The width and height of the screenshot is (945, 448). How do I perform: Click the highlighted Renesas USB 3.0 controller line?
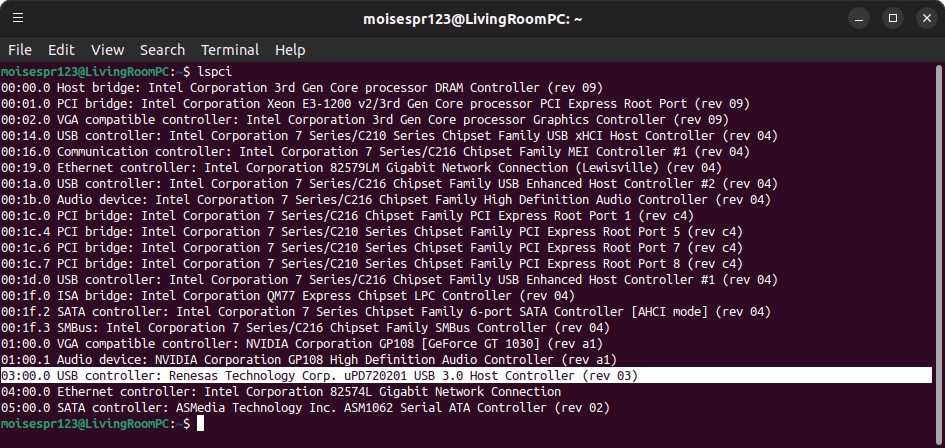(466, 376)
